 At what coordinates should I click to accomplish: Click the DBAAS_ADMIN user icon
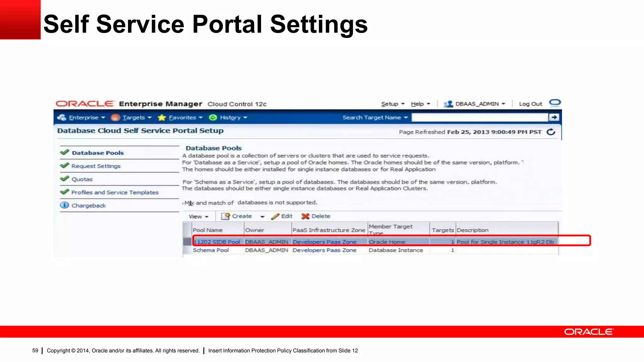(448, 104)
